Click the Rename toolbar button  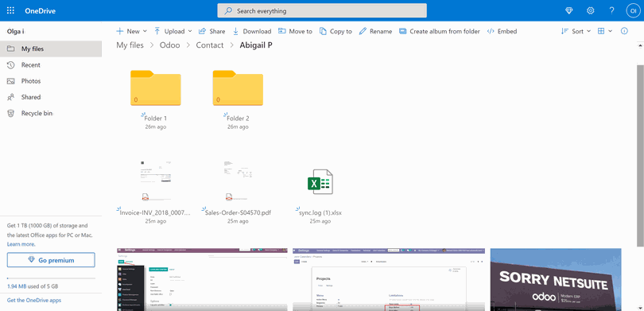(375, 31)
